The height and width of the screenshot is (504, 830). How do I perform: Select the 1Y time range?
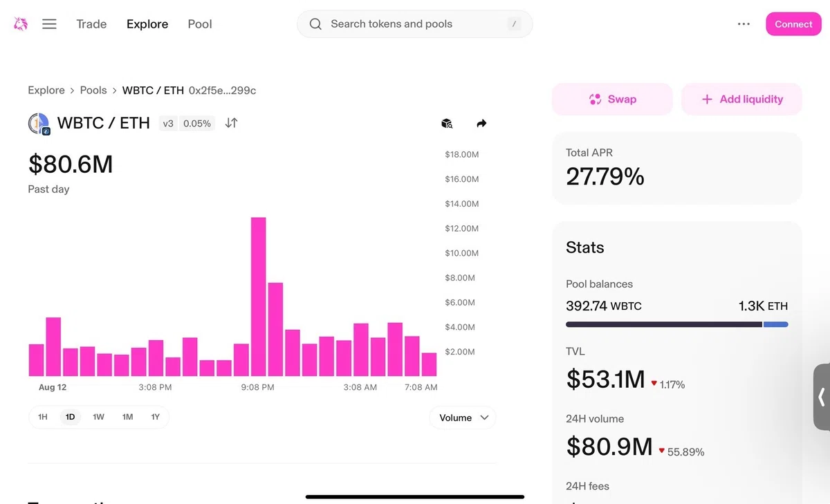tap(155, 417)
